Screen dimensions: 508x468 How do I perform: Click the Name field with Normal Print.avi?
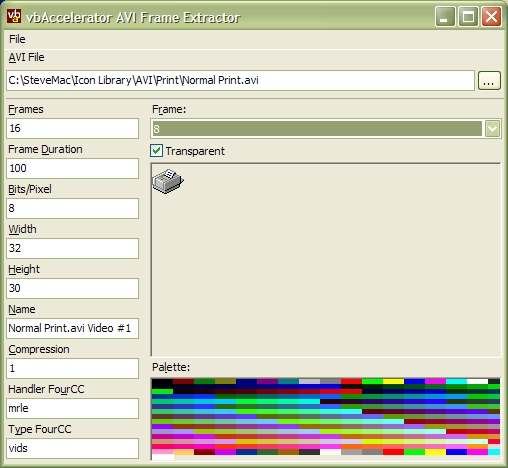coord(72,328)
